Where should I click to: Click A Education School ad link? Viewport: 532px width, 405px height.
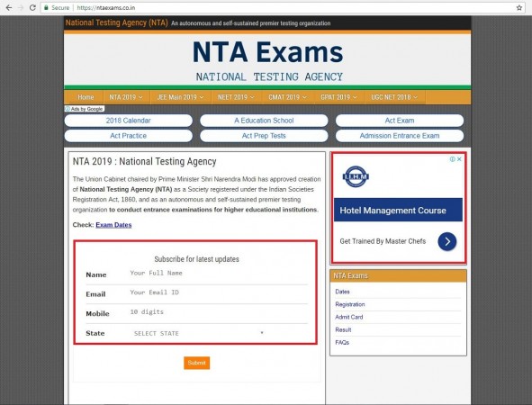tap(264, 121)
